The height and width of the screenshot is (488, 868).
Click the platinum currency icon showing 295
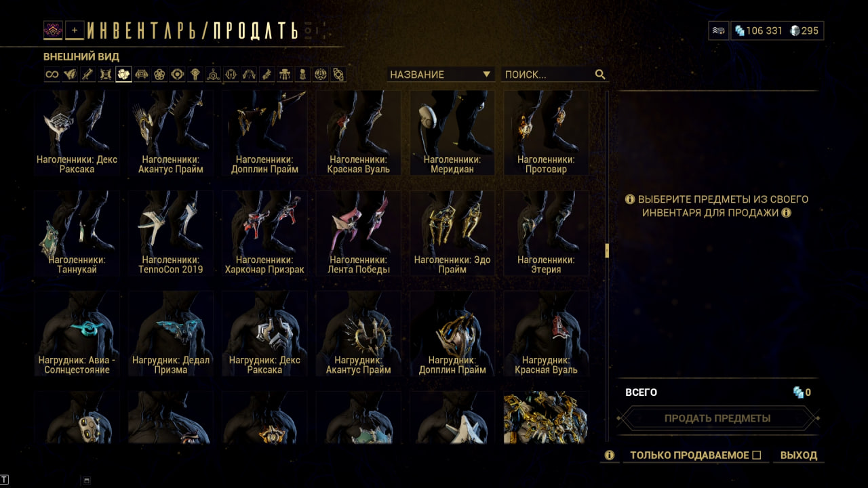795,30
